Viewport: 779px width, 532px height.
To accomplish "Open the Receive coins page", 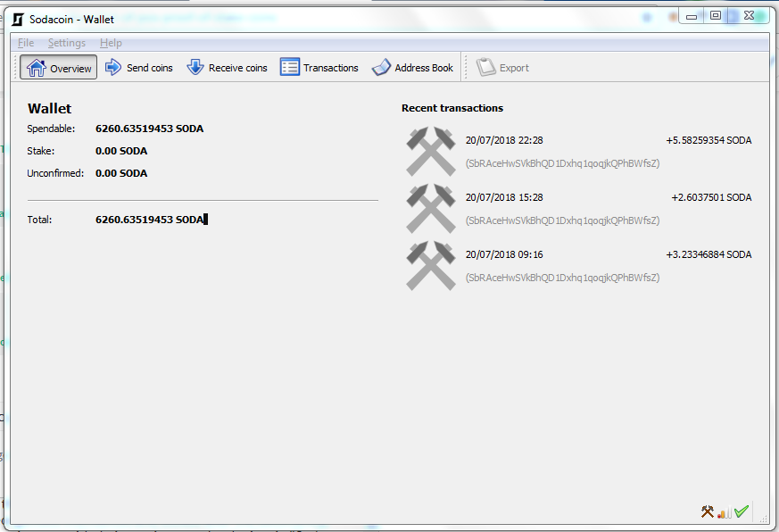I will (227, 67).
